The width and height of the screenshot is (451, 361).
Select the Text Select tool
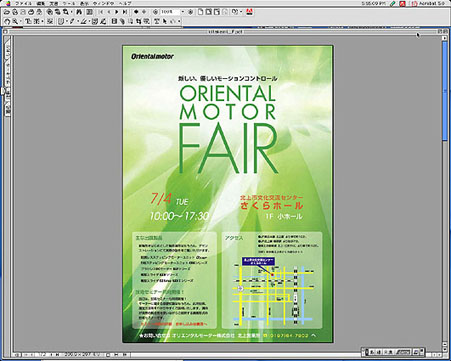[x=28, y=21]
